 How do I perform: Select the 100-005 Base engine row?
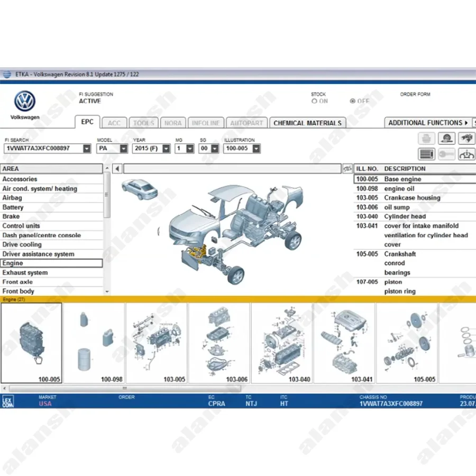coord(415,179)
